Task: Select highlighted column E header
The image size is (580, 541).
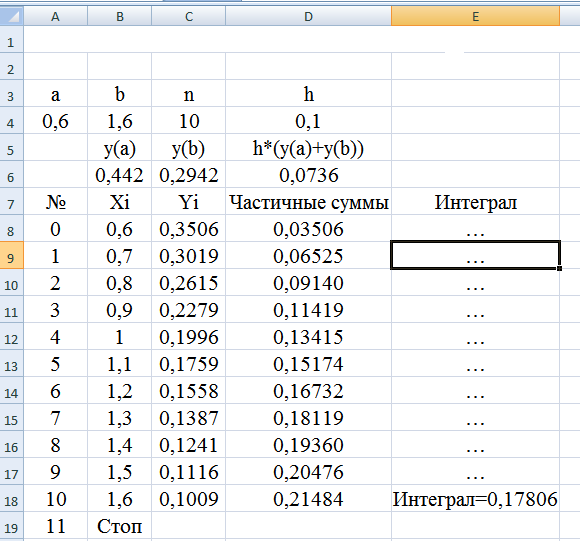Action: [475, 16]
